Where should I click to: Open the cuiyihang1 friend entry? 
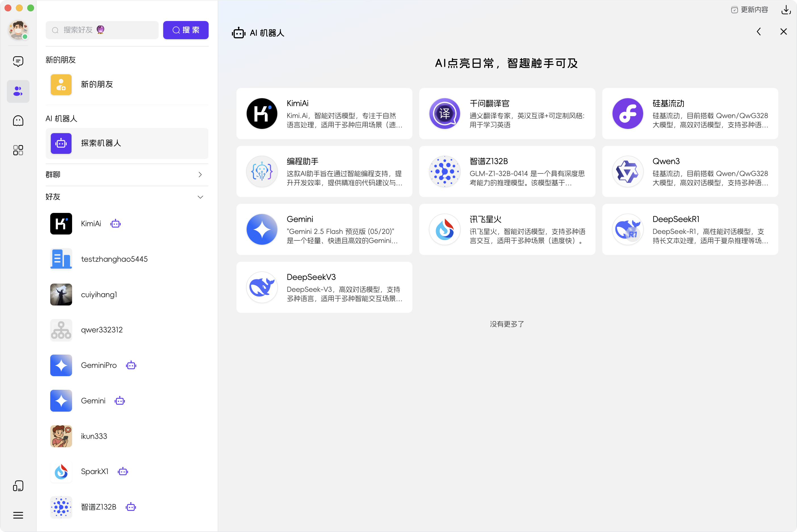click(127, 294)
